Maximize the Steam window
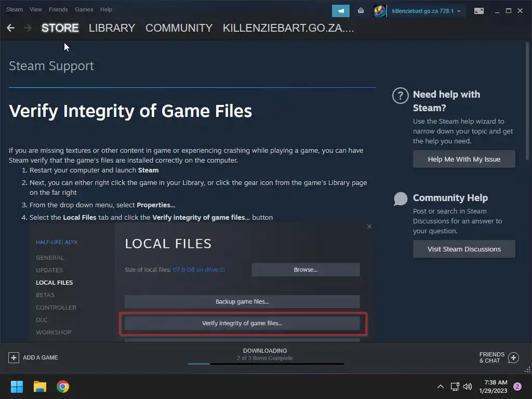Screen dimensions: 532x399 coord(508,11)
